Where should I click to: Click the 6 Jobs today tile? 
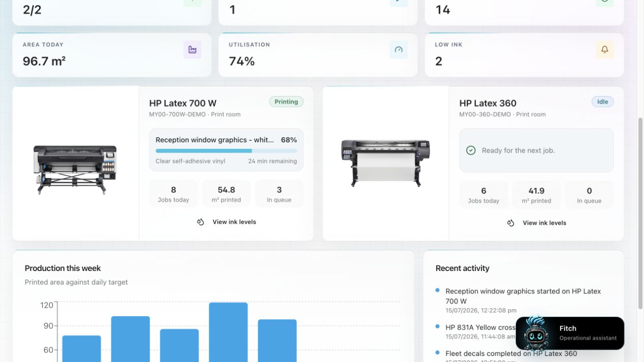click(484, 195)
